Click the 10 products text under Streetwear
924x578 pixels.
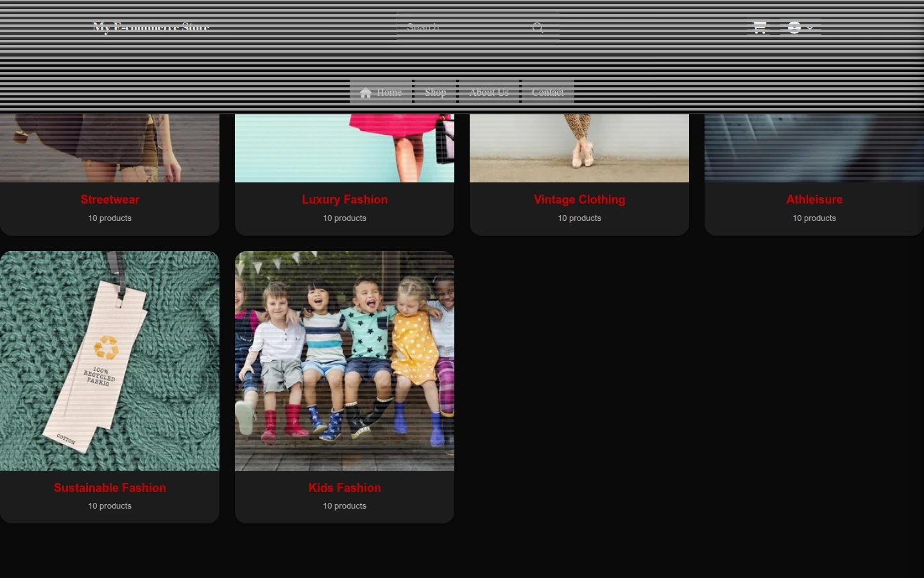click(x=110, y=218)
